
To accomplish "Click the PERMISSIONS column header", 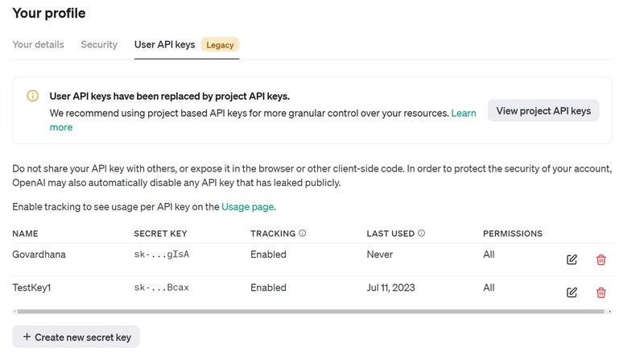I will coord(513,234).
